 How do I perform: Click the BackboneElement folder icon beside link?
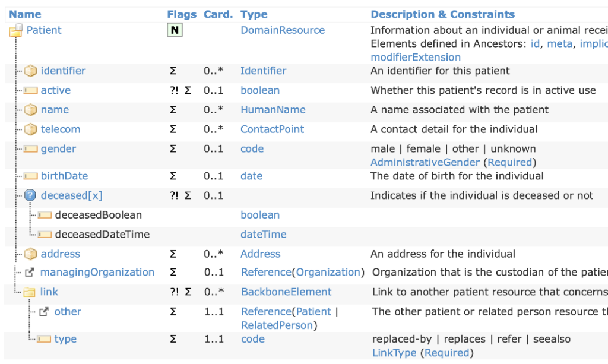tap(30, 292)
